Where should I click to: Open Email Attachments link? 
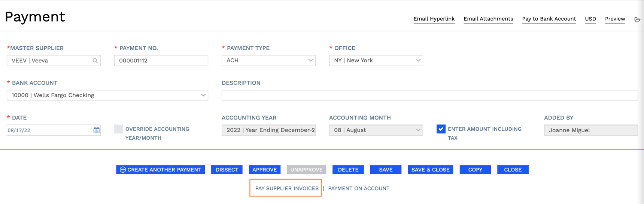pos(488,19)
